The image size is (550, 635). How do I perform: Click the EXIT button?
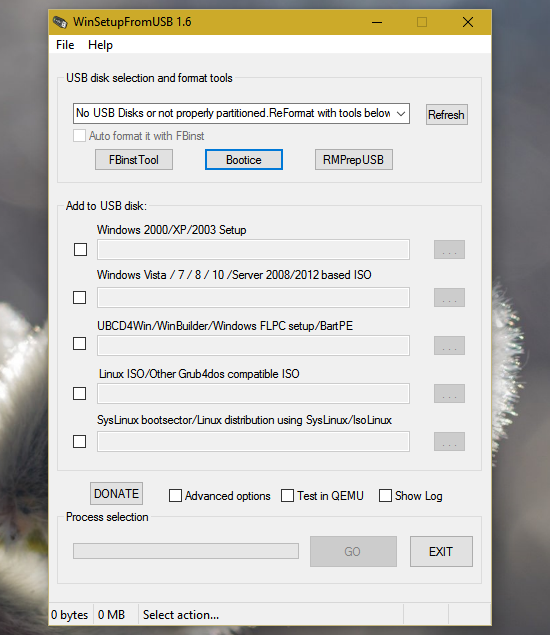(x=441, y=552)
